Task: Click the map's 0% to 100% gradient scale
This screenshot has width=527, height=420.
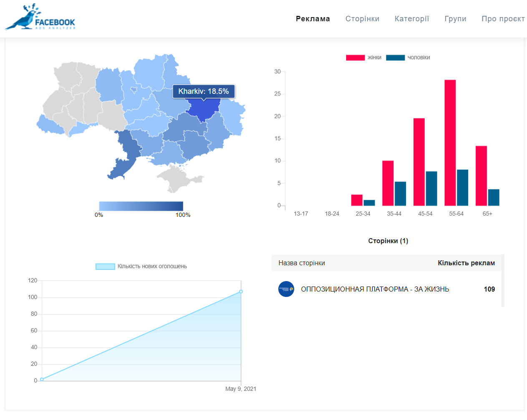Action: click(x=141, y=206)
